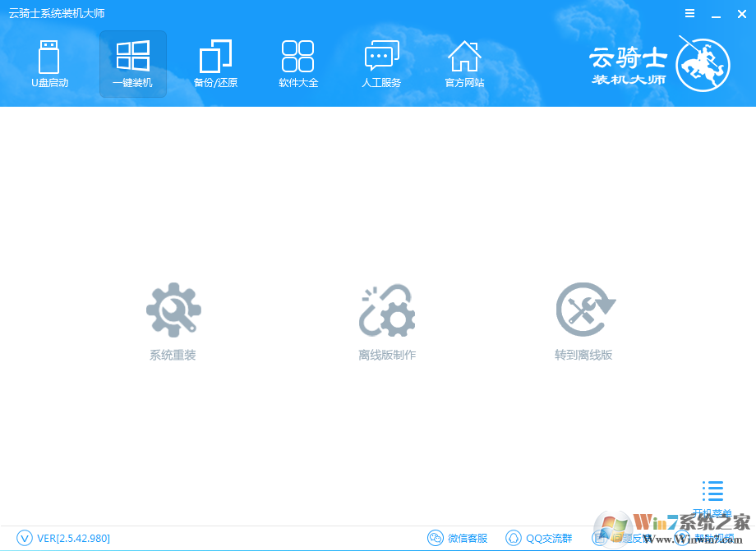The width and height of the screenshot is (756, 551).
Task: Click the version V icon
Action: click(25, 538)
